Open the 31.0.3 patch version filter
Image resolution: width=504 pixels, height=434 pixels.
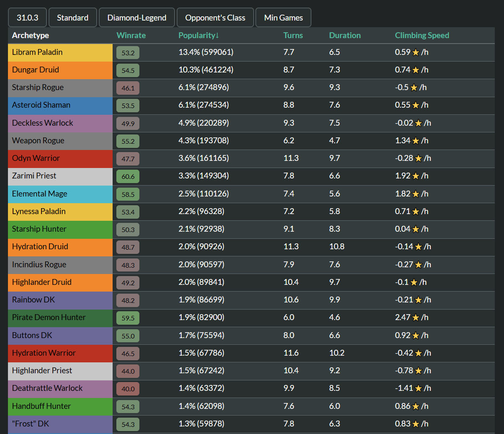tap(27, 18)
